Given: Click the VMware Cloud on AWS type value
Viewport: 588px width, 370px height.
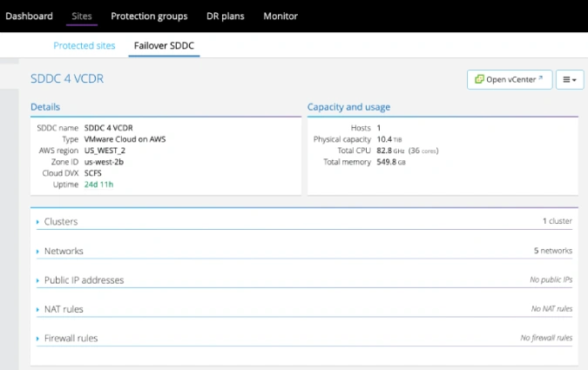Looking at the screenshot, I should click(125, 139).
